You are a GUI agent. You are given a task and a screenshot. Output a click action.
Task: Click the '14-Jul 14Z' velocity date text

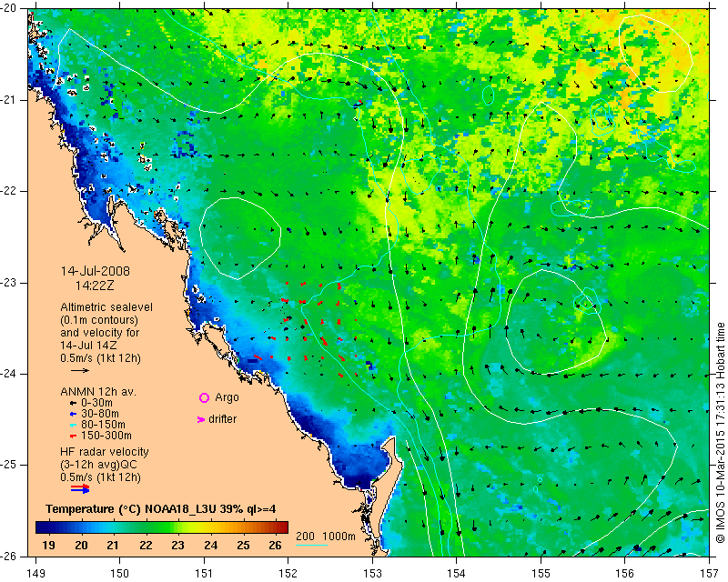pos(88,346)
